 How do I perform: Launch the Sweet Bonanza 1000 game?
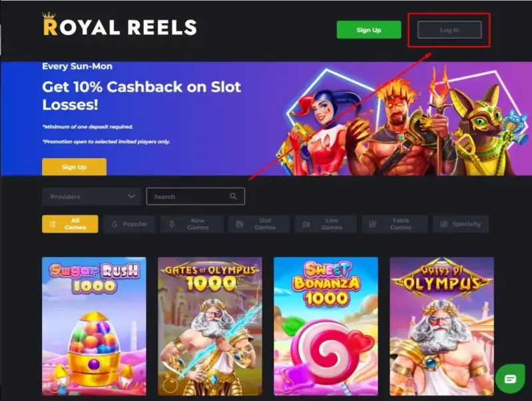point(326,327)
